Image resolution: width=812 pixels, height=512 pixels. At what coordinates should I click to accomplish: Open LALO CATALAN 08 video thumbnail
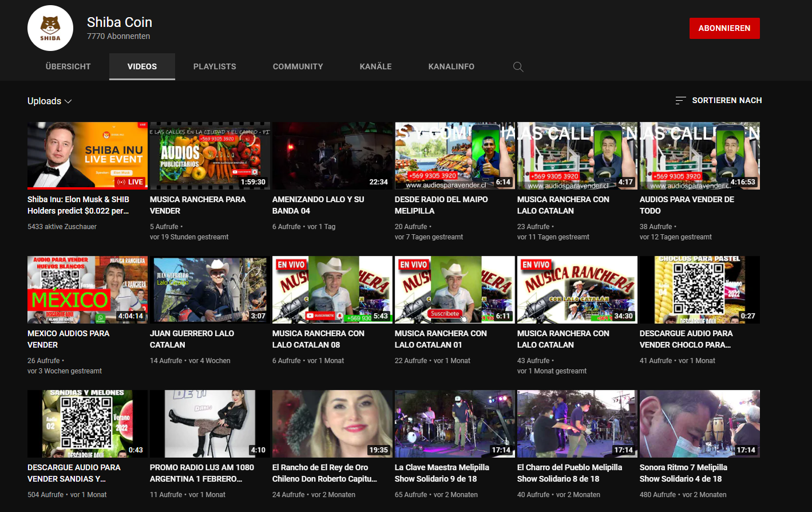(332, 289)
